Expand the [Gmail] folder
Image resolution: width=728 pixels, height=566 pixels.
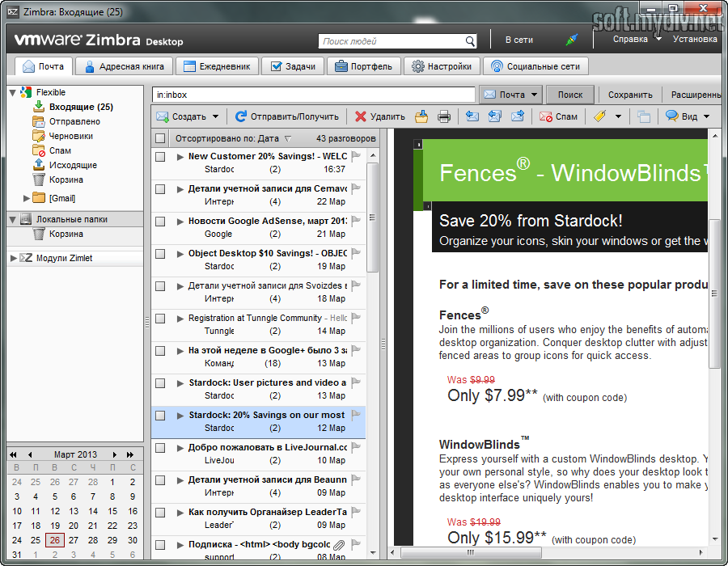pyautogui.click(x=27, y=198)
